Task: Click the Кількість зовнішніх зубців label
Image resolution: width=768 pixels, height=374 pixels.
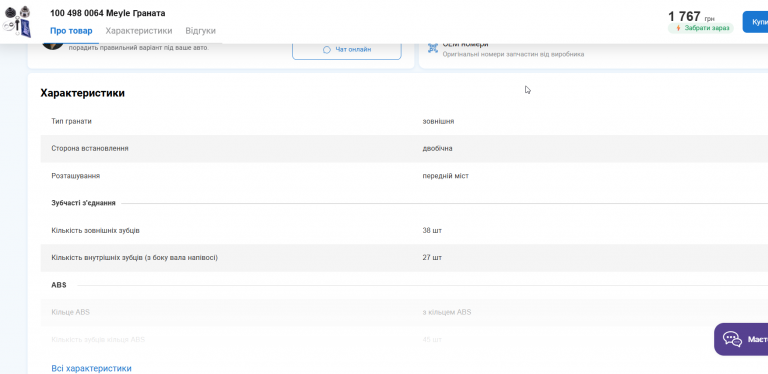Action: click(95, 230)
